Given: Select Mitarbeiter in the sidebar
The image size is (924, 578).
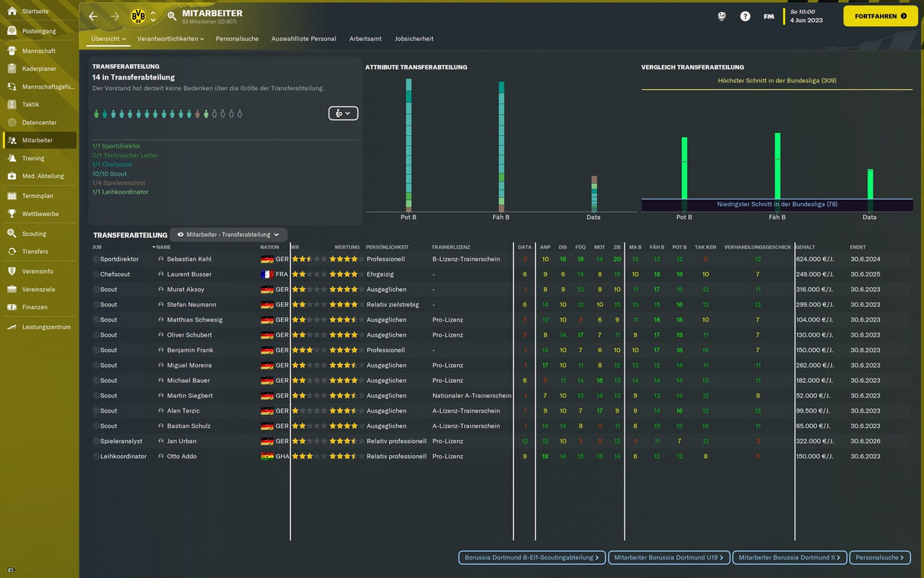Looking at the screenshot, I should 40,140.
